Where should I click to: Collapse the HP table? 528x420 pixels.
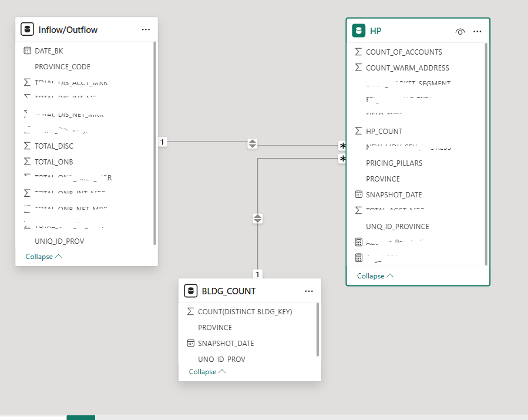(x=375, y=276)
